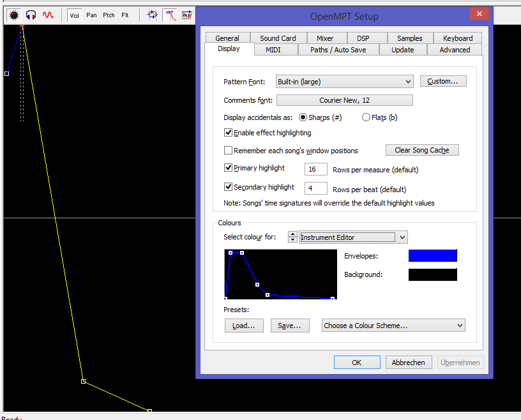Select the Vol envelope button

[x=75, y=15]
